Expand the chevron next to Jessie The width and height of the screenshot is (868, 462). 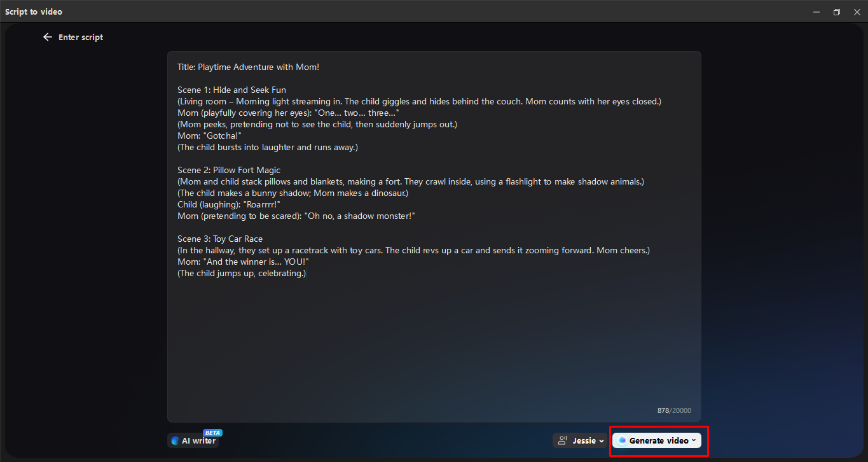click(602, 441)
